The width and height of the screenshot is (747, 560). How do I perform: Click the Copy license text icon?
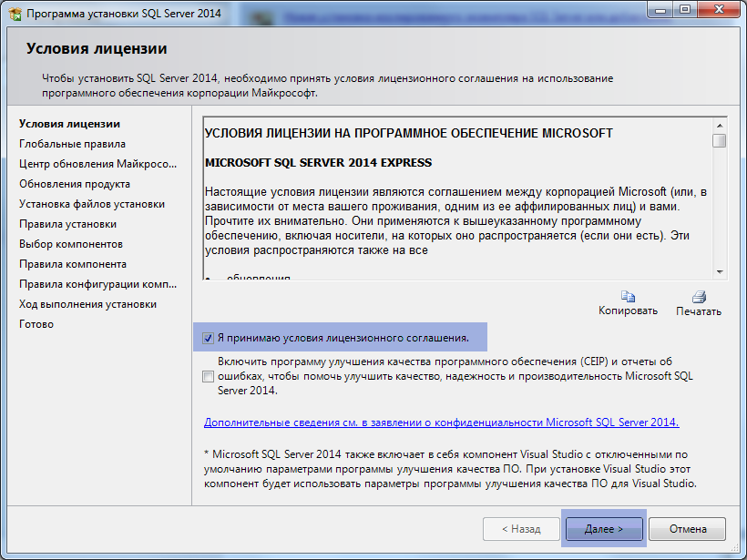628,297
